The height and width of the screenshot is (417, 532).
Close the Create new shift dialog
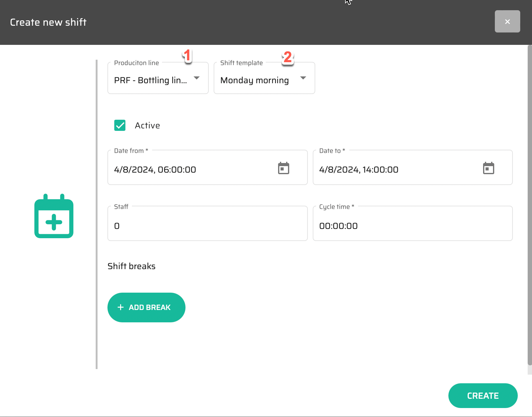click(507, 21)
